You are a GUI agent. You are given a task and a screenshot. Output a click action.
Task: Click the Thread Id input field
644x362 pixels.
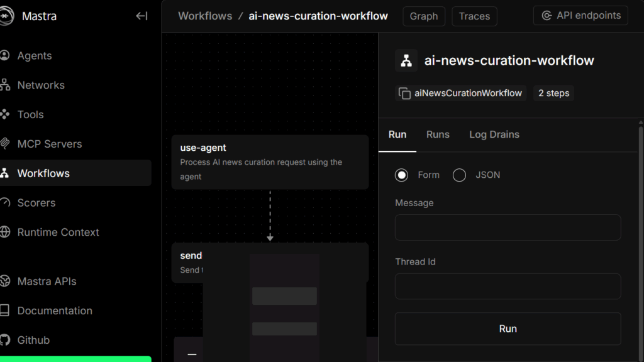(508, 286)
